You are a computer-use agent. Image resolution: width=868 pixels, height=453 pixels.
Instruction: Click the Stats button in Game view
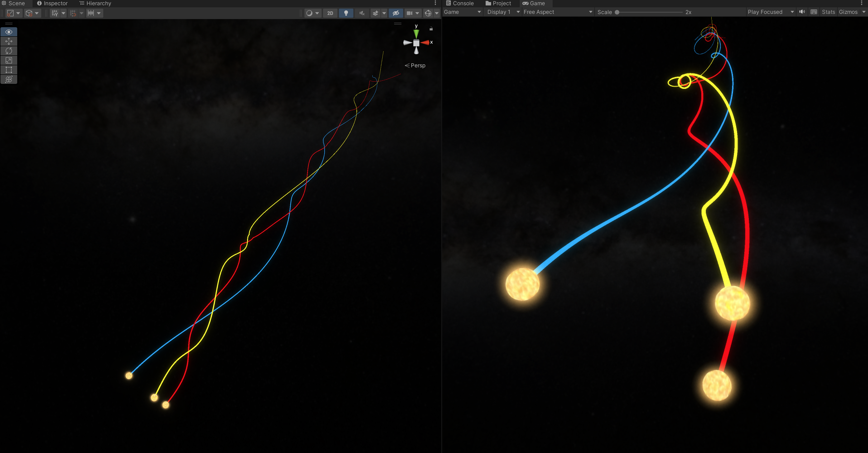(828, 12)
